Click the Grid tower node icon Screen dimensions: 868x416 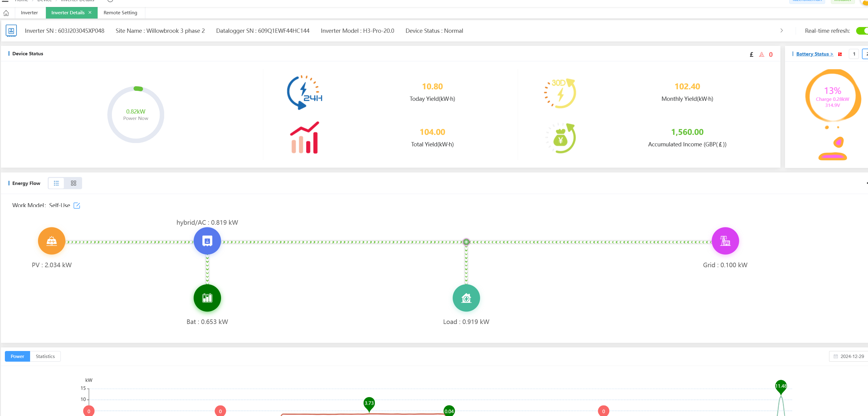coord(725,241)
